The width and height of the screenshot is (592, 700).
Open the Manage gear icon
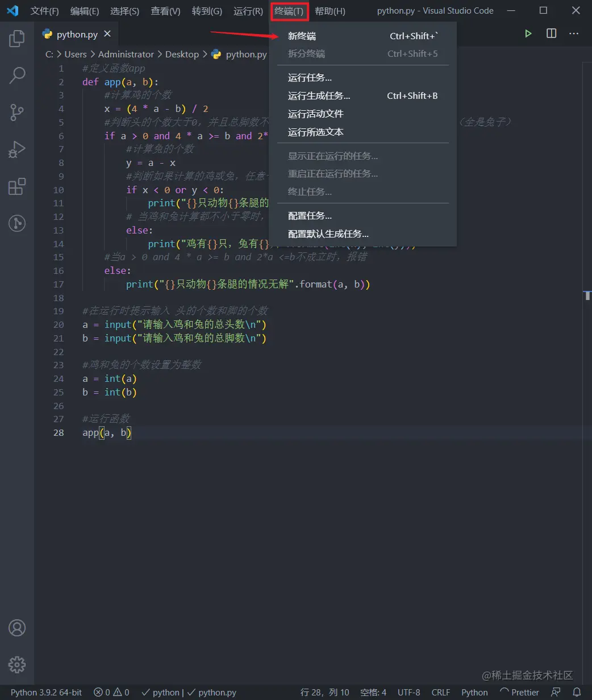[x=17, y=664]
